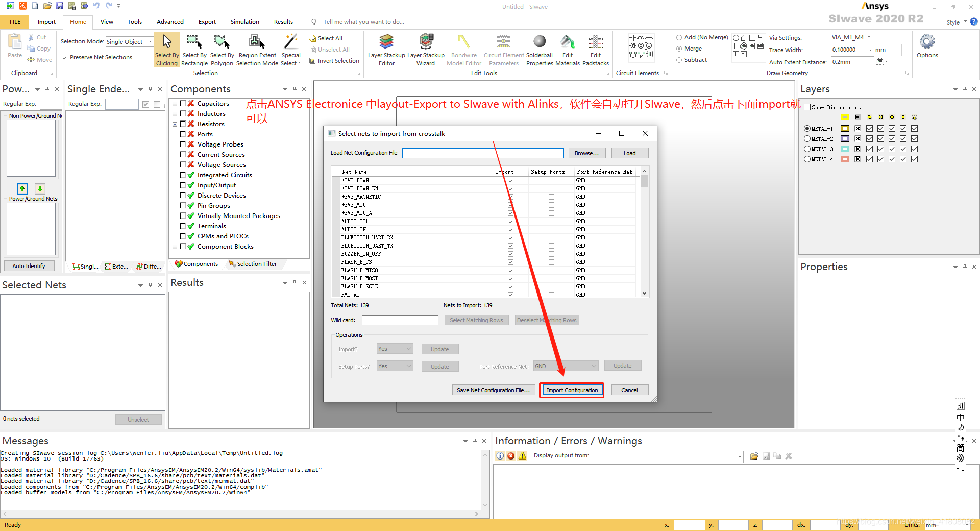Viewport: 980px width, 531px height.
Task: Open Import? Yes dropdown
Action: tap(395, 349)
